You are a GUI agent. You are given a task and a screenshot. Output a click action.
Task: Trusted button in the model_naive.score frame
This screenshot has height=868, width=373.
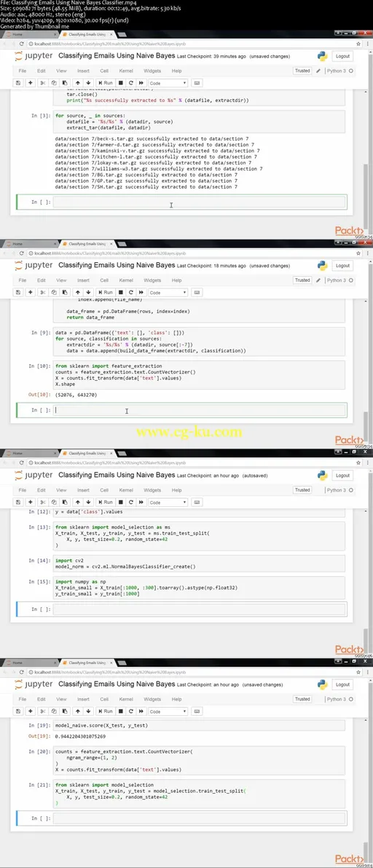[302, 698]
